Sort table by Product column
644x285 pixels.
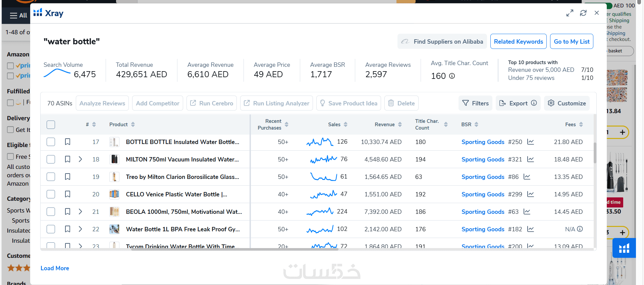point(133,125)
